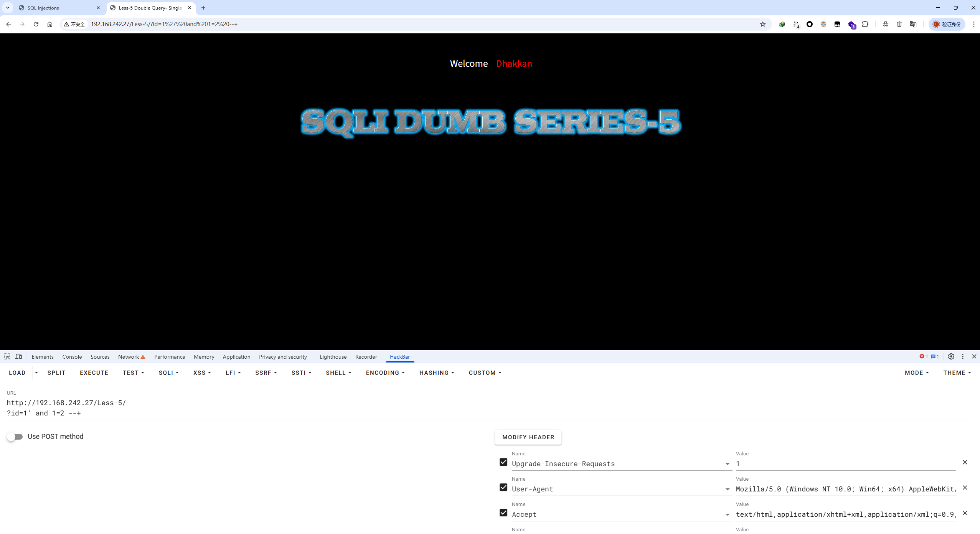Viewport: 980px width, 534px height.
Task: Toggle the Use POST method switch
Action: coord(15,437)
